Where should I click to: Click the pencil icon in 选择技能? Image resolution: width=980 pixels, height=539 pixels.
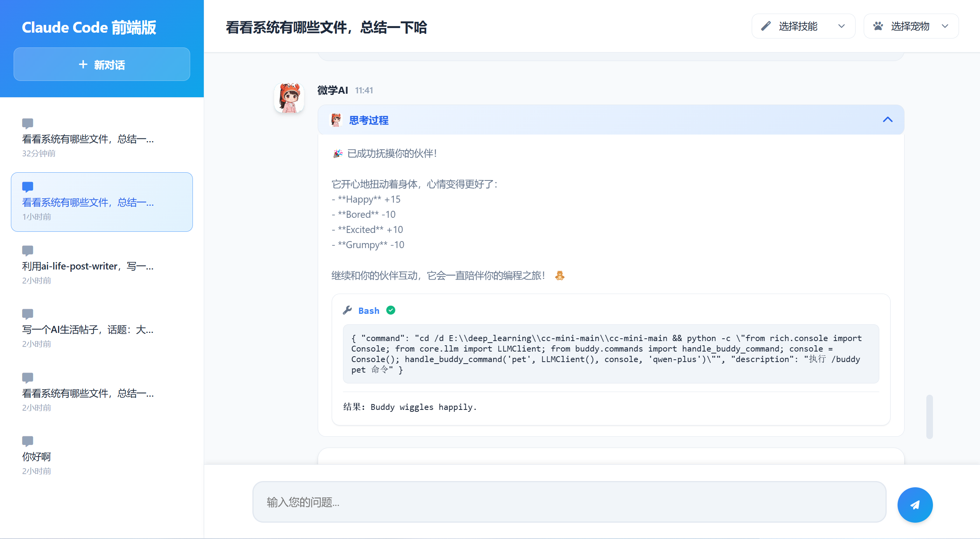pos(766,26)
